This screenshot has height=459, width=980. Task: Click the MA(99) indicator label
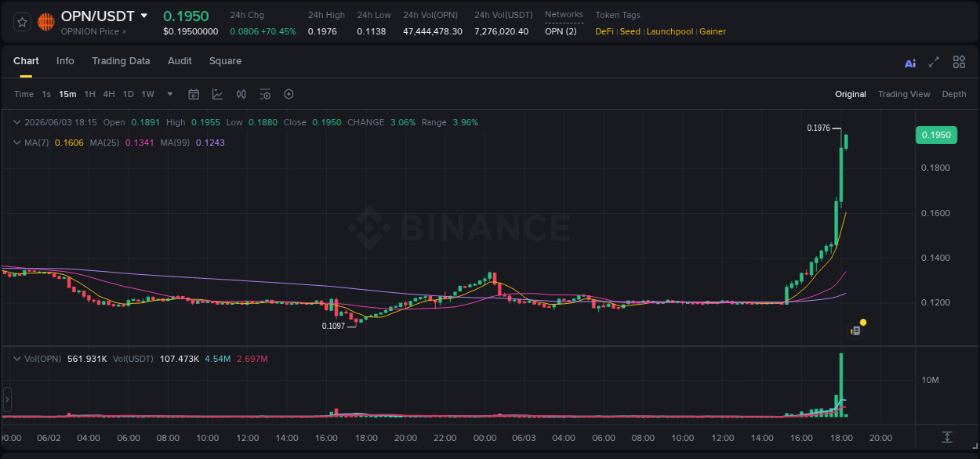pyautogui.click(x=175, y=143)
